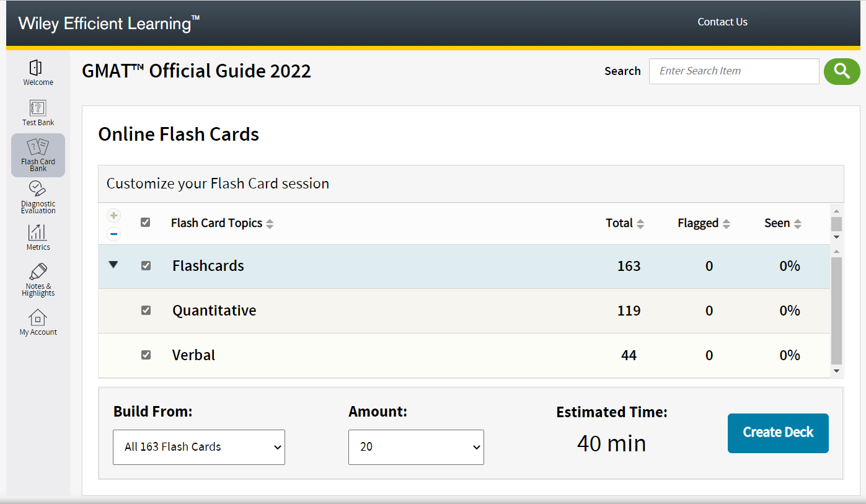This screenshot has width=866, height=504.
Task: Open Notes & Highlights
Action: point(37,279)
